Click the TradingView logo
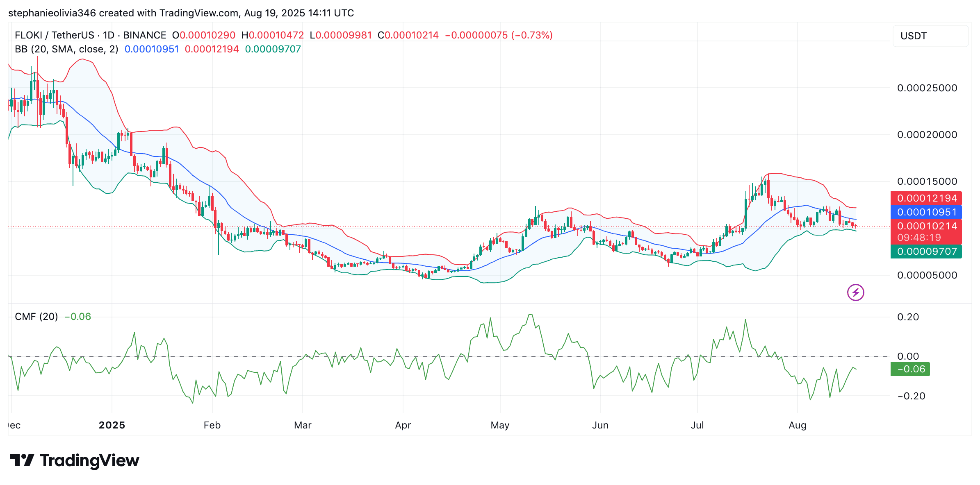 tap(75, 460)
